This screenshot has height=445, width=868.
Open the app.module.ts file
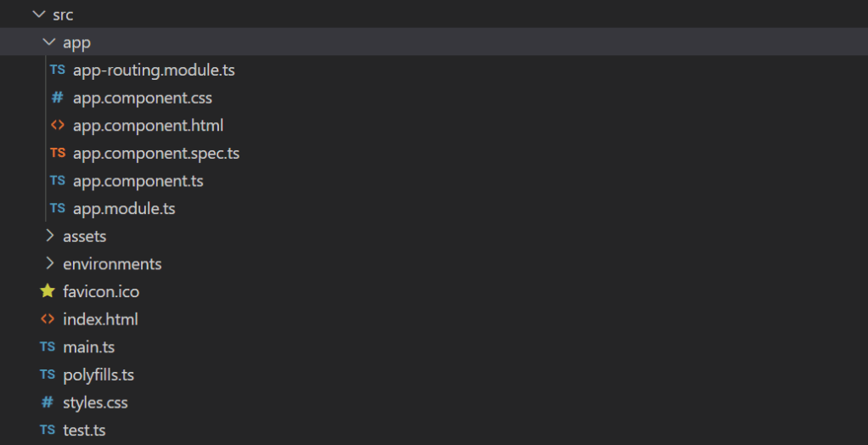point(124,208)
